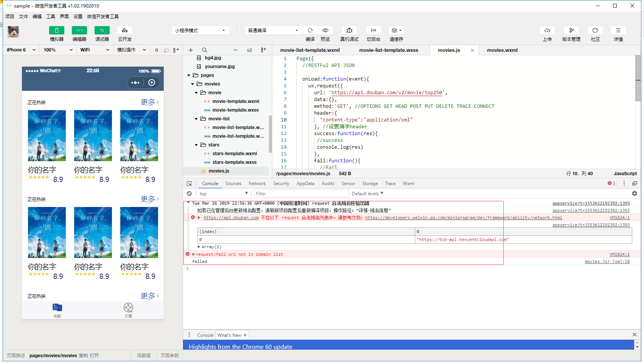This screenshot has width=644, height=364.
Task: Click the 场景值 status bar button
Action: click(x=144, y=356)
